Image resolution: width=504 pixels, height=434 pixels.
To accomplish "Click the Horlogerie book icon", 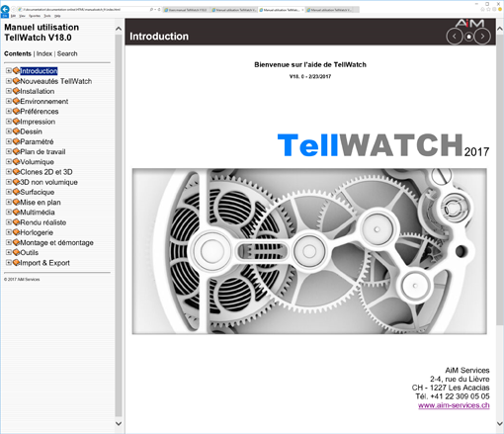I will tap(16, 232).
